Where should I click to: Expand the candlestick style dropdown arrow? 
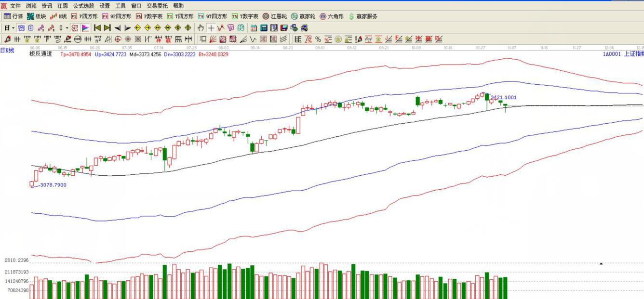67,28
